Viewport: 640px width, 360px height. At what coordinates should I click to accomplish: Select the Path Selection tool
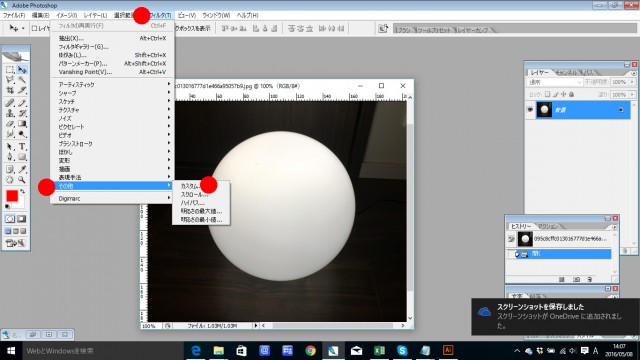[10, 147]
